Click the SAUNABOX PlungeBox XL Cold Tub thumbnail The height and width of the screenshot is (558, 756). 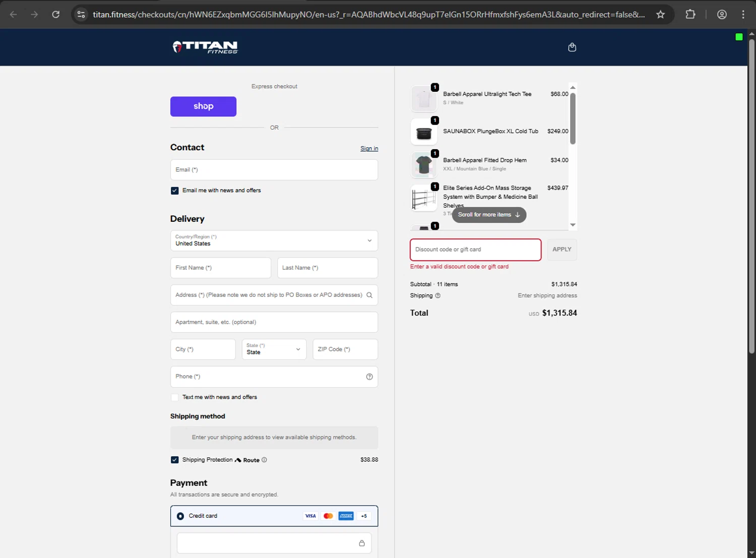[424, 132]
